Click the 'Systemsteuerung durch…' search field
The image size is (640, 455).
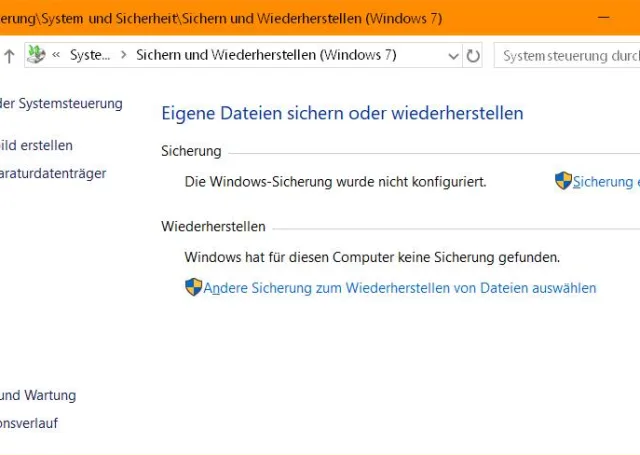tap(567, 56)
